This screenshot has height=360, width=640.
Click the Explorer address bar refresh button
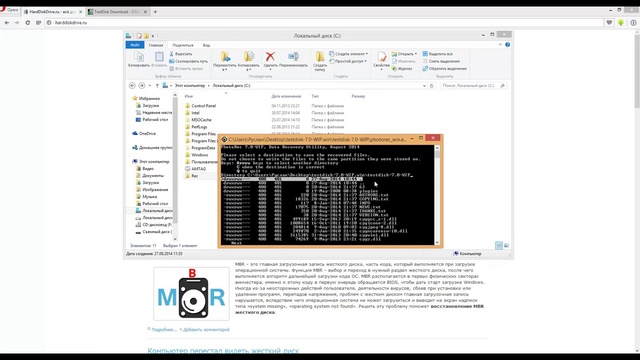coord(431,86)
